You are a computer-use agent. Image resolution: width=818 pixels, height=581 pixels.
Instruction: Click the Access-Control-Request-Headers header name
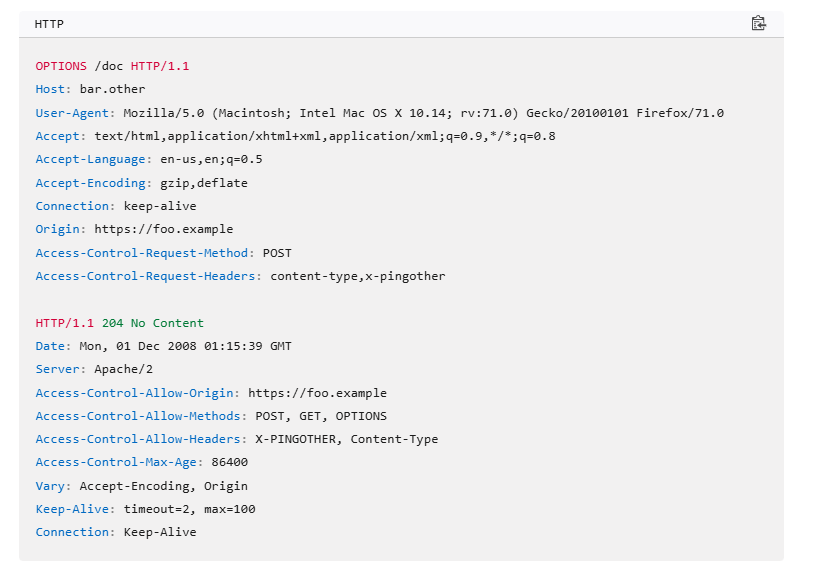147,276
